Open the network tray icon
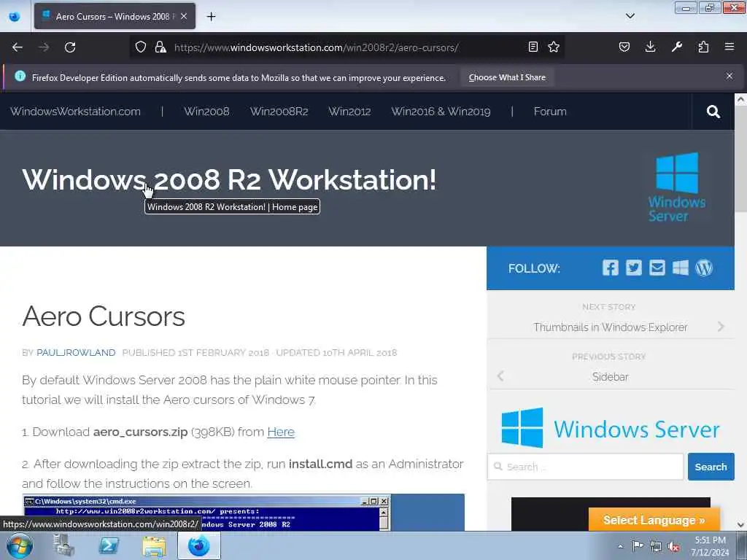The image size is (747, 560). point(656,546)
